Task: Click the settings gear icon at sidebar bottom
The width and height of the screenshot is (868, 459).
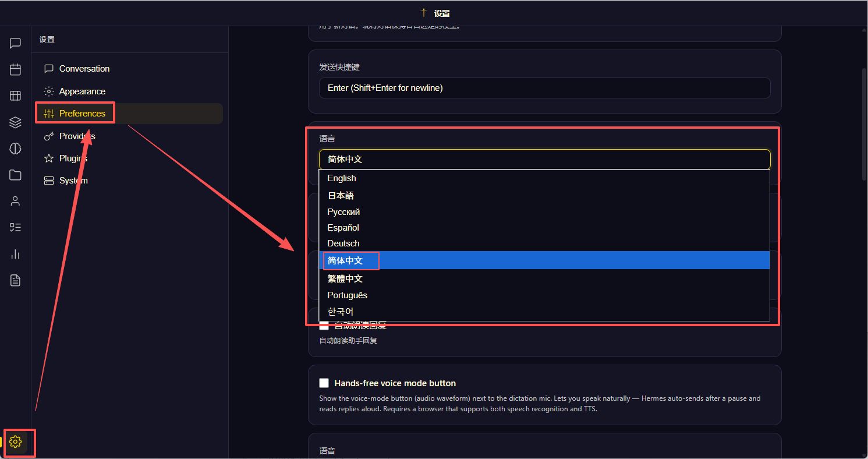Action: (x=15, y=442)
